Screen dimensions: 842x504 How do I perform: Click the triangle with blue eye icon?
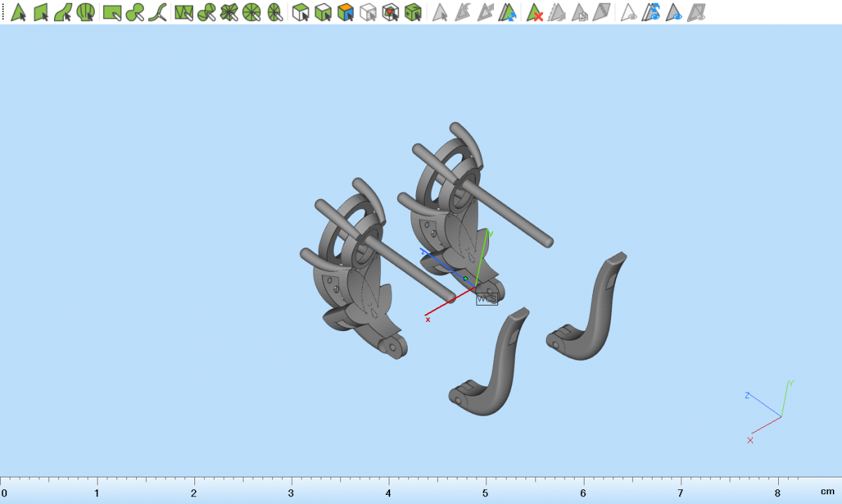[x=675, y=12]
